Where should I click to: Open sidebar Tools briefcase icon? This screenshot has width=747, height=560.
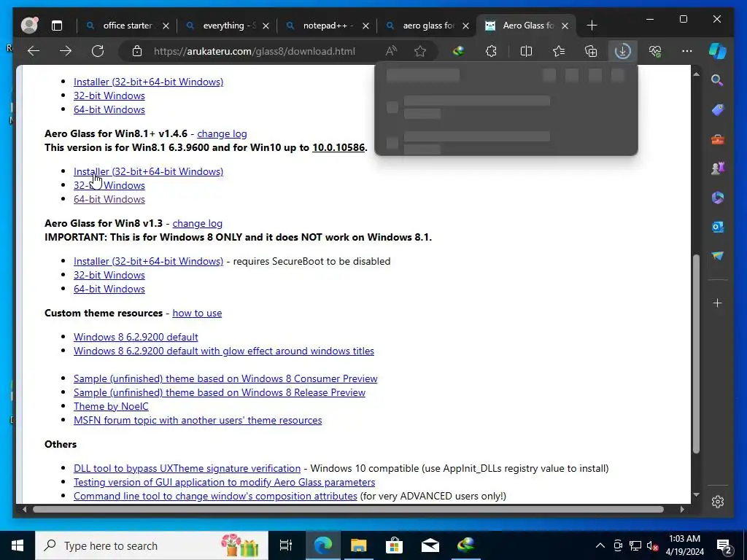click(718, 139)
